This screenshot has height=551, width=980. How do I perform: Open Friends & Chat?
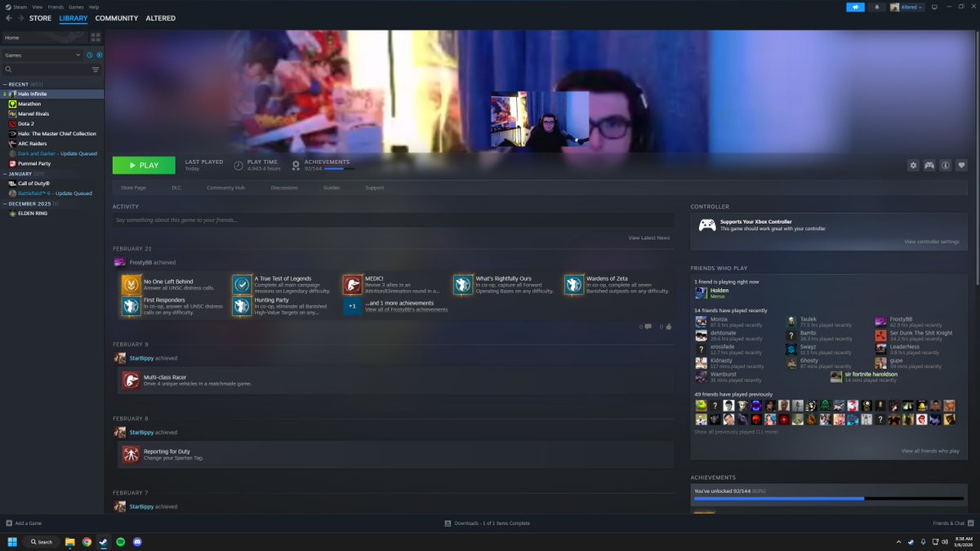[x=953, y=523]
